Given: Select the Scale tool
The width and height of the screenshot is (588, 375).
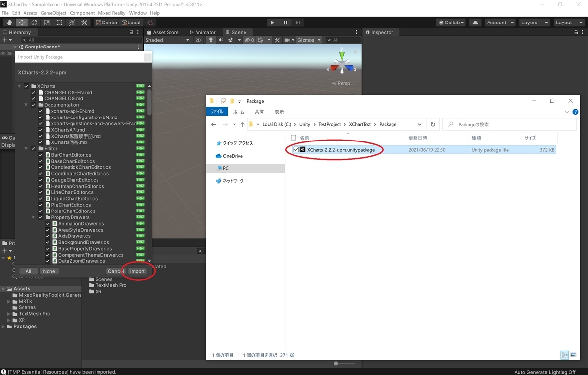Looking at the screenshot, I should [x=47, y=23].
